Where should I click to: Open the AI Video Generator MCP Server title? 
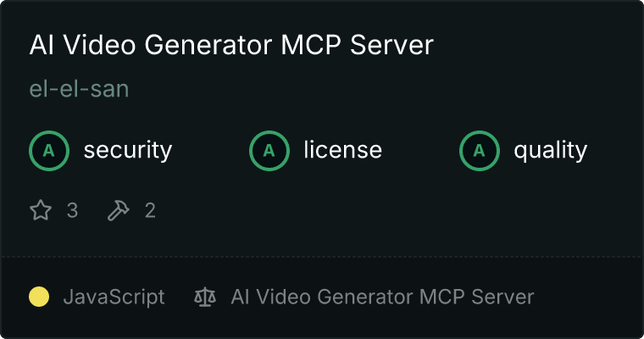tap(231, 44)
